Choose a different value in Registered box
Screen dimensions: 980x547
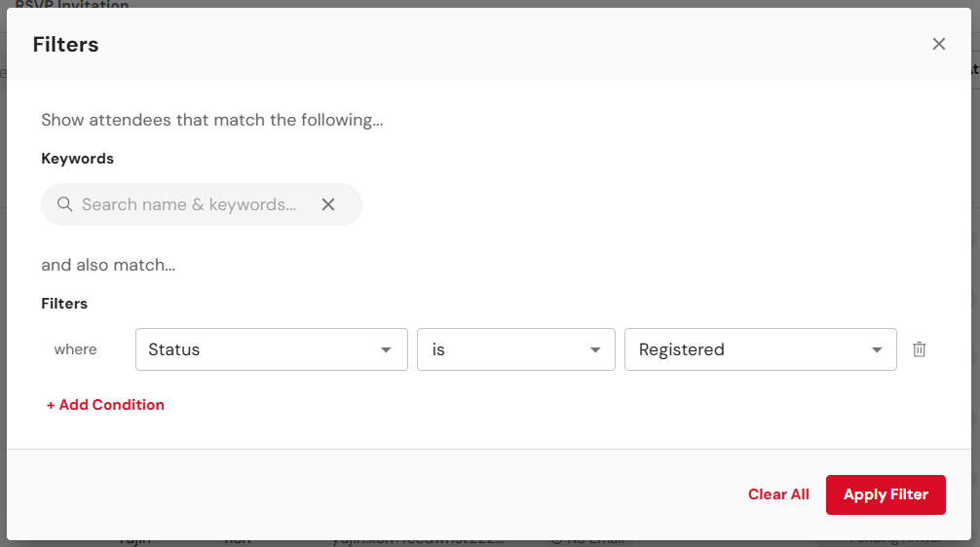[x=761, y=349]
